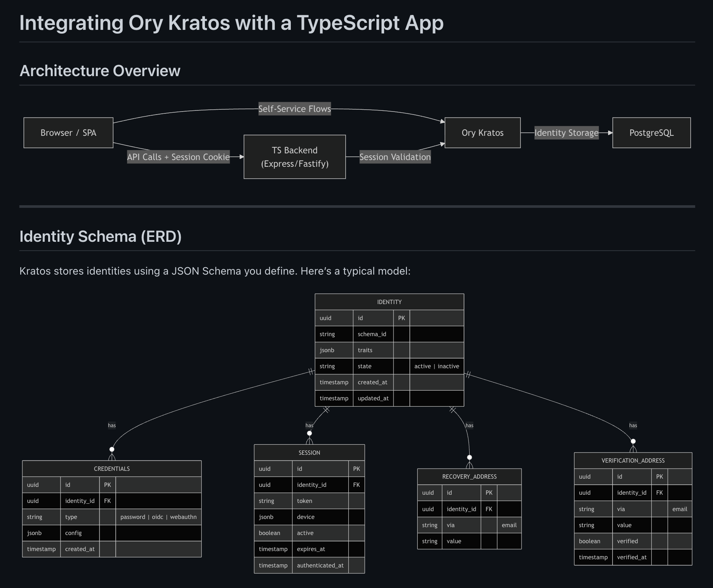Click the page title about Ory Kratos
The height and width of the screenshot is (588, 713).
tap(231, 22)
